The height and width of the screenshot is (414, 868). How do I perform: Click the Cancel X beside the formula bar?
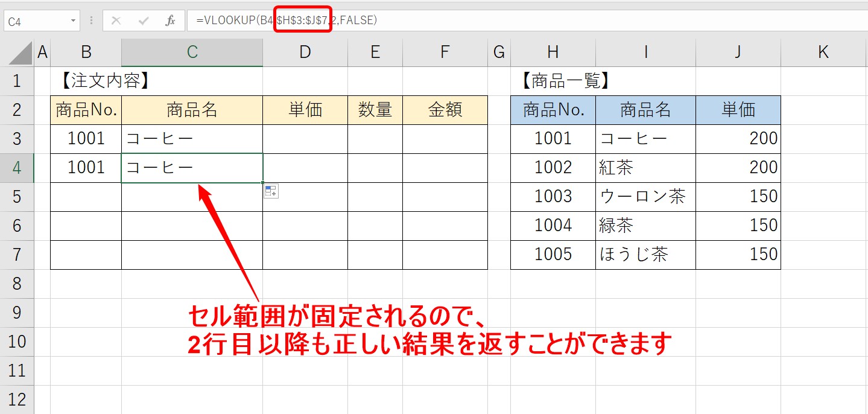click(116, 20)
